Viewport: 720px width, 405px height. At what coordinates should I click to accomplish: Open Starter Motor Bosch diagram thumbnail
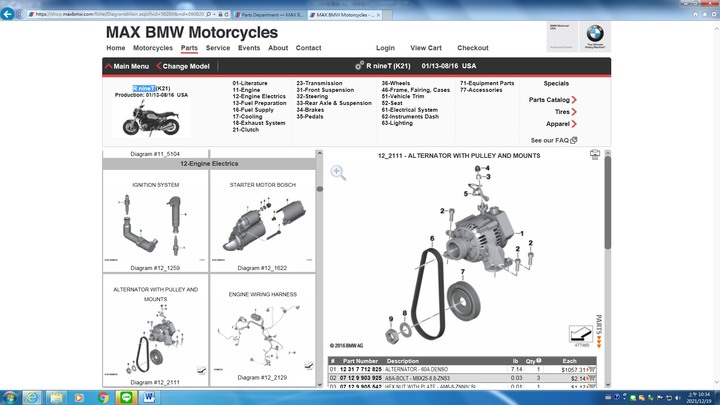coord(263,221)
